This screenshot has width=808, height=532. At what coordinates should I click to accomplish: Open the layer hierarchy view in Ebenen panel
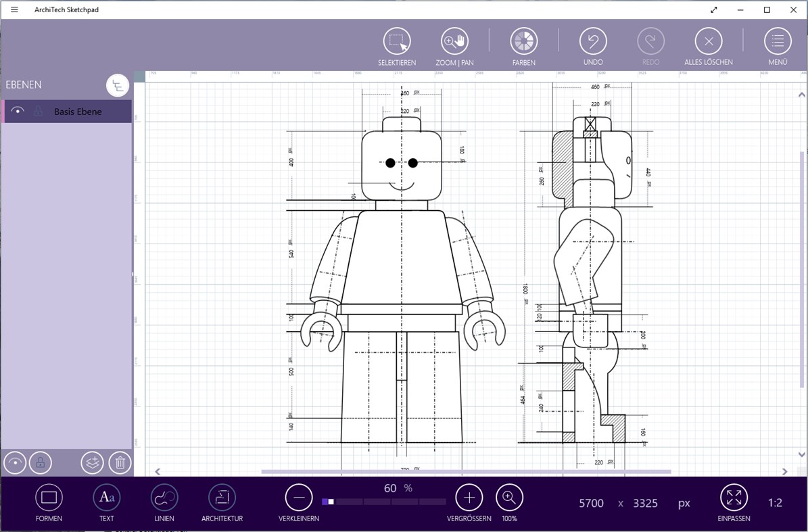(118, 85)
